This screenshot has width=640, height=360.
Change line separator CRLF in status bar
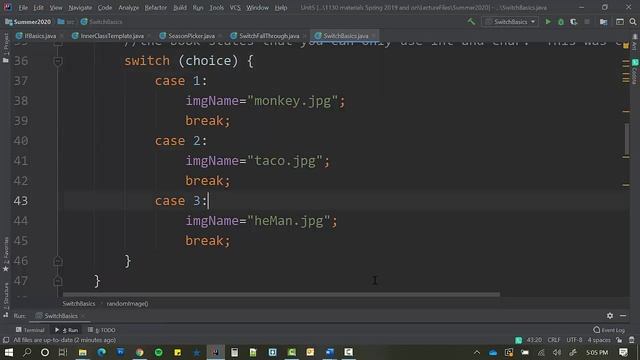point(553,340)
